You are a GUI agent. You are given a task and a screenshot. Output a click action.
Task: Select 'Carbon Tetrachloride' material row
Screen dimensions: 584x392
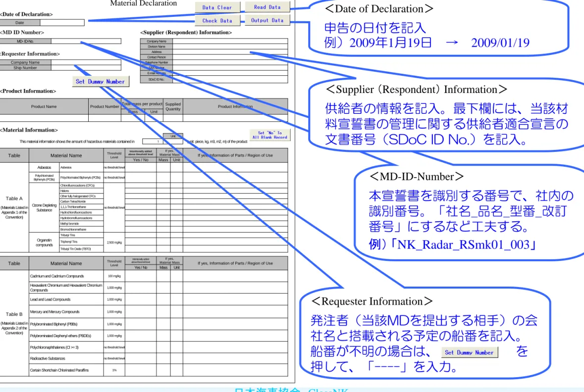(x=82, y=201)
